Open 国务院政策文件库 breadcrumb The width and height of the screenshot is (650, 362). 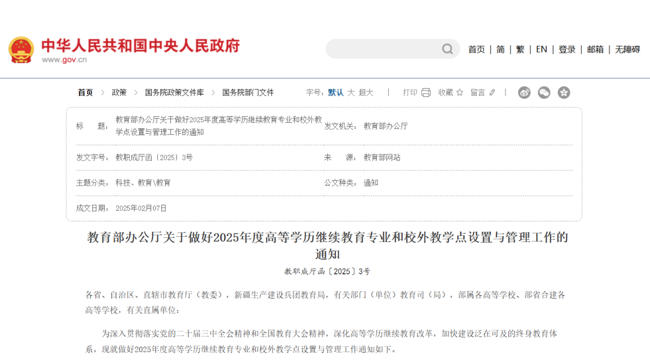coord(174,92)
